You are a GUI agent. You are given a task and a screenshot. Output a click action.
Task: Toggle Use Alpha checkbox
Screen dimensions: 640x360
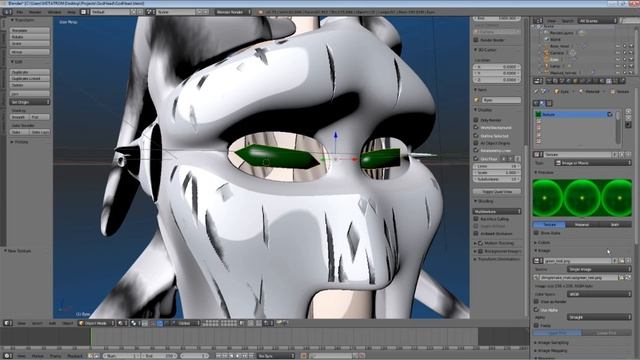tap(536, 310)
